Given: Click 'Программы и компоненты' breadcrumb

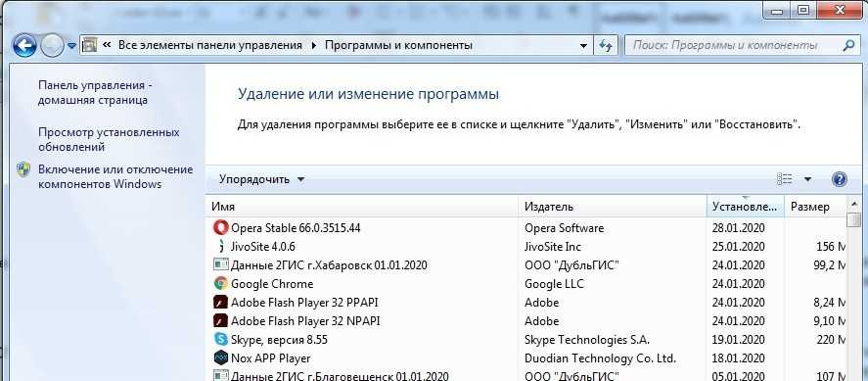Looking at the screenshot, I should coord(398,45).
